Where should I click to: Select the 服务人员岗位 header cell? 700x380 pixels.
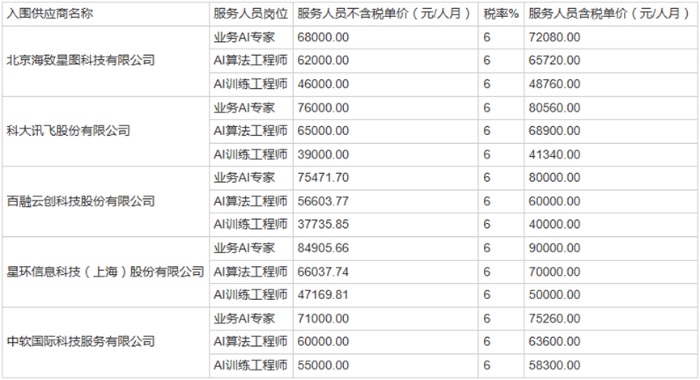pyautogui.click(x=251, y=14)
